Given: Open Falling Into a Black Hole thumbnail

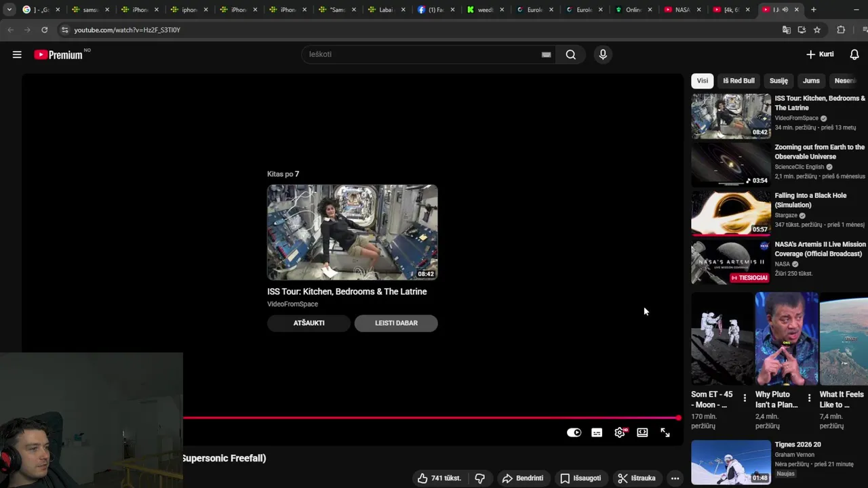Looking at the screenshot, I should click(731, 213).
